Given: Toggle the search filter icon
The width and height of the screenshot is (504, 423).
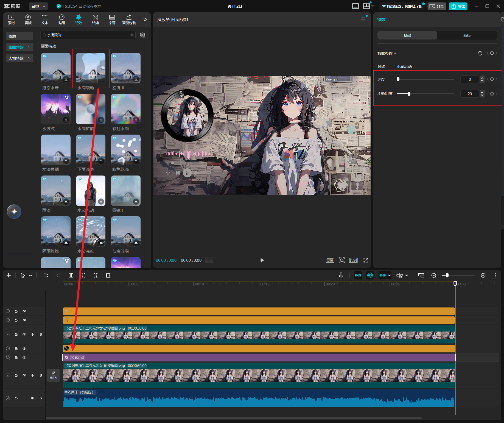Looking at the screenshot, I should point(142,35).
